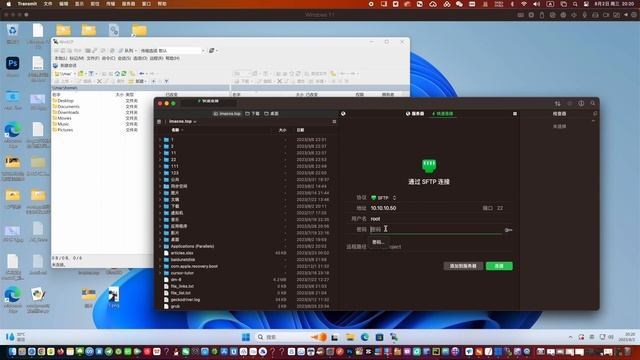Image resolution: width=640 pixels, height=360 pixels.
Task: Click the WinSCP local panel filter icon
Action: (x=91, y=74)
